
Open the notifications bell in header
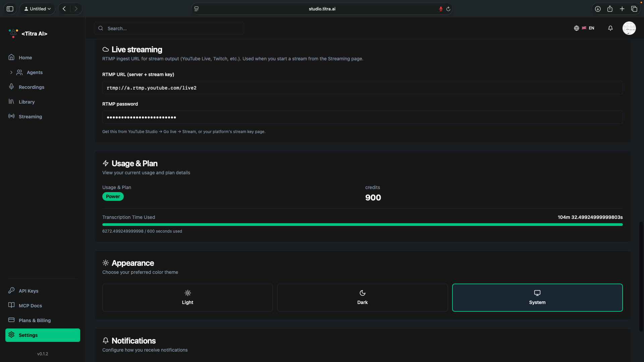click(x=610, y=28)
